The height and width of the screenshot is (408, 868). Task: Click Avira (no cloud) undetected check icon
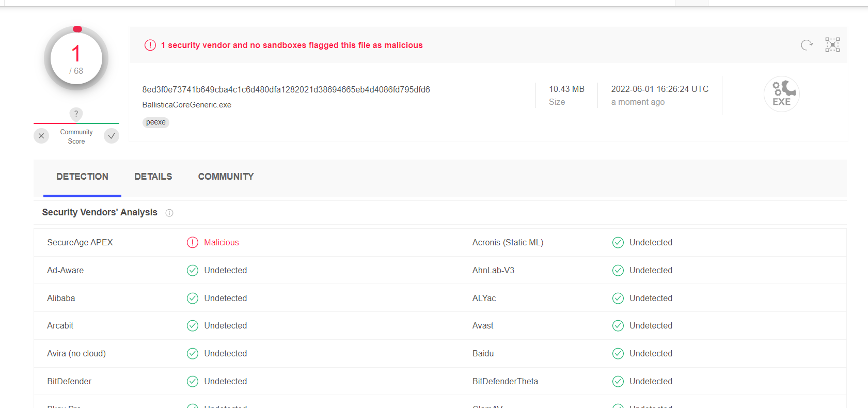coord(193,353)
